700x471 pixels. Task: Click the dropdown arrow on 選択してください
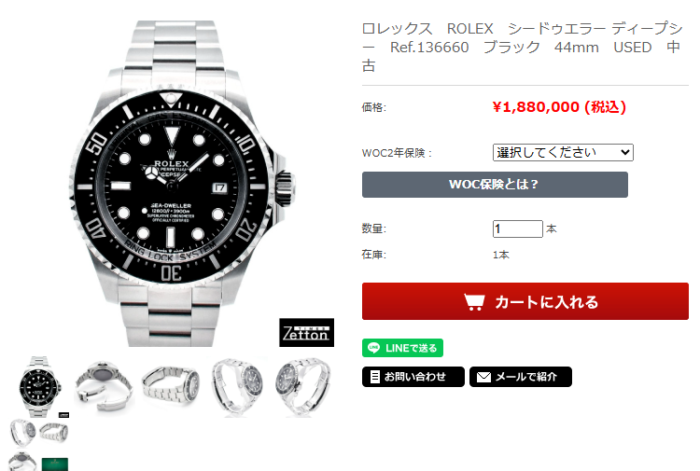pyautogui.click(x=625, y=152)
